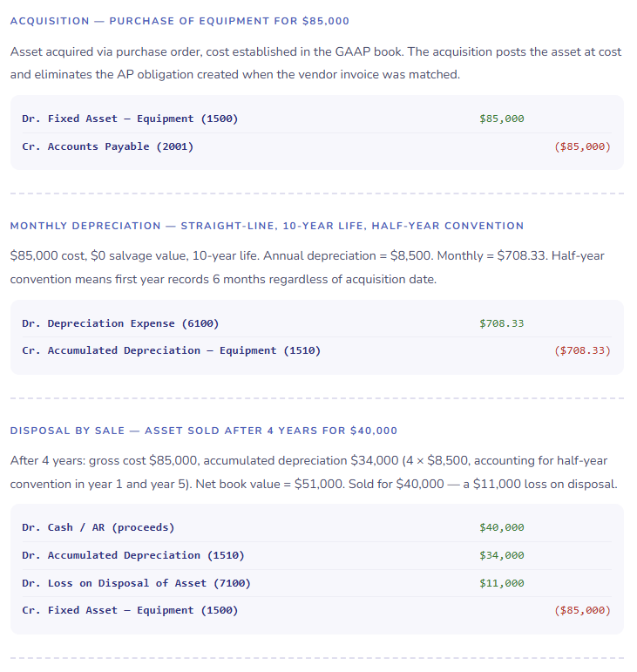
Task: Select Dr. Loss on Disposal of Asset (7100)
Action: point(136,583)
